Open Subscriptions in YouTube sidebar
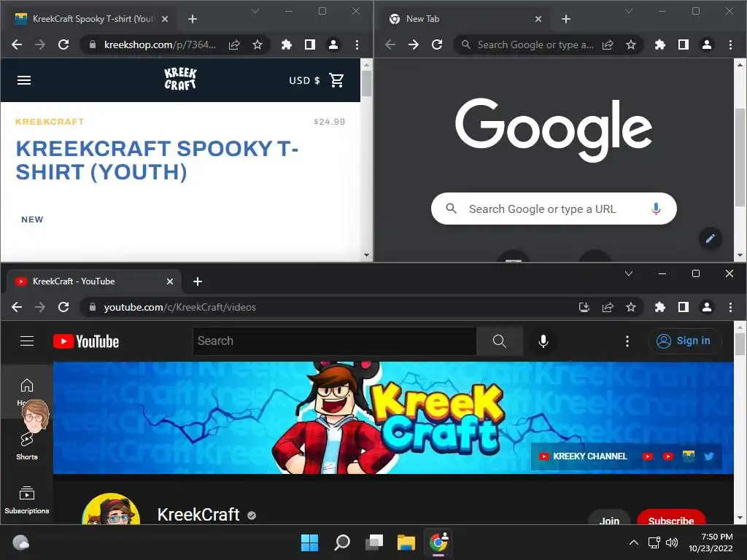The image size is (747, 560). pos(27,500)
